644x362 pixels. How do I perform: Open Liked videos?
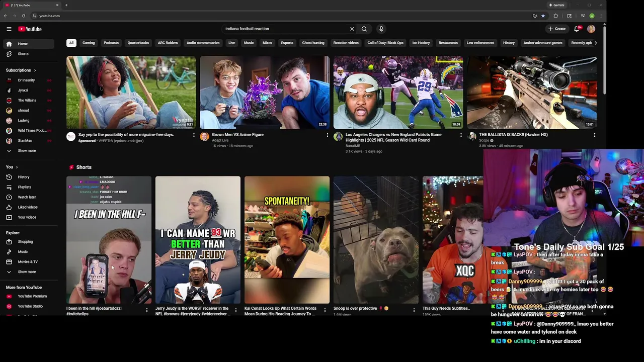point(28,207)
